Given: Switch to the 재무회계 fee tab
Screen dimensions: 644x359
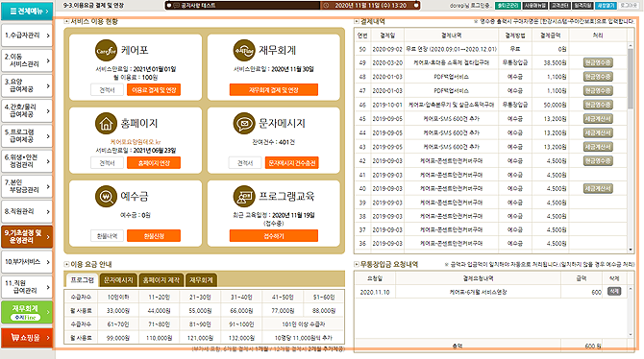Looking at the screenshot, I should [201, 280].
